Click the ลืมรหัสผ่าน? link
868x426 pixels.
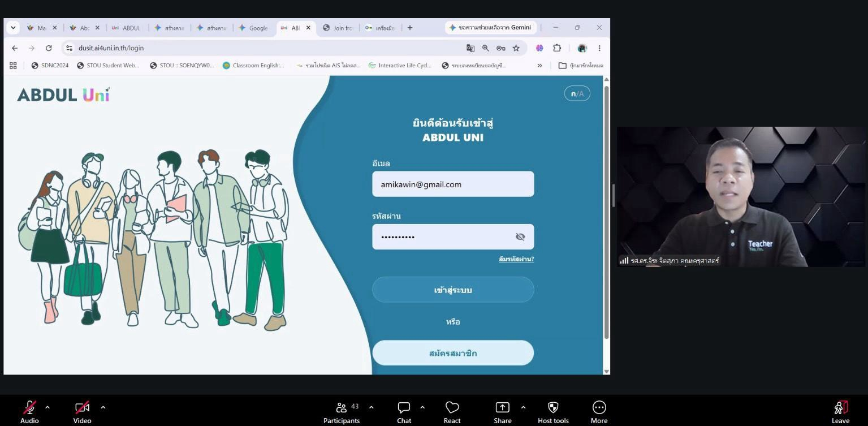coord(516,259)
